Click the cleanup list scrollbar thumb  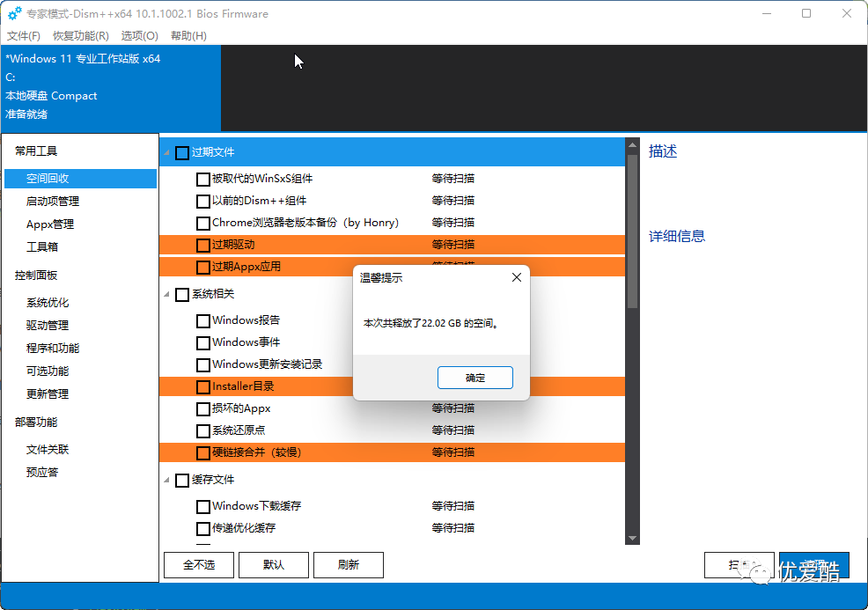click(x=632, y=230)
